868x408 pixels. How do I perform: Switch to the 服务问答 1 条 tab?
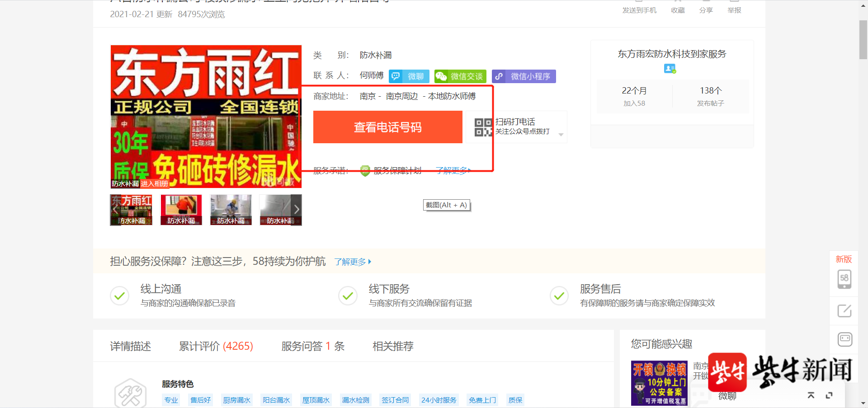click(313, 346)
